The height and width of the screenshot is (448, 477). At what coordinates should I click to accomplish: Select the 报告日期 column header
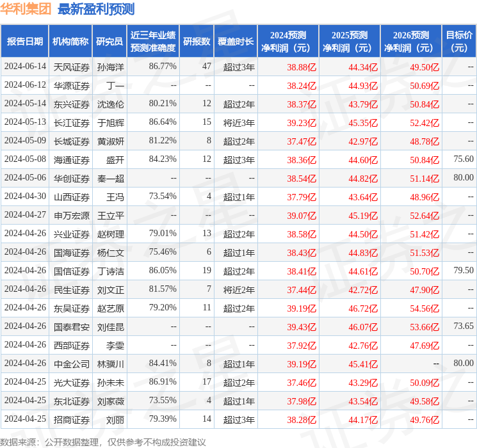pos(24,42)
